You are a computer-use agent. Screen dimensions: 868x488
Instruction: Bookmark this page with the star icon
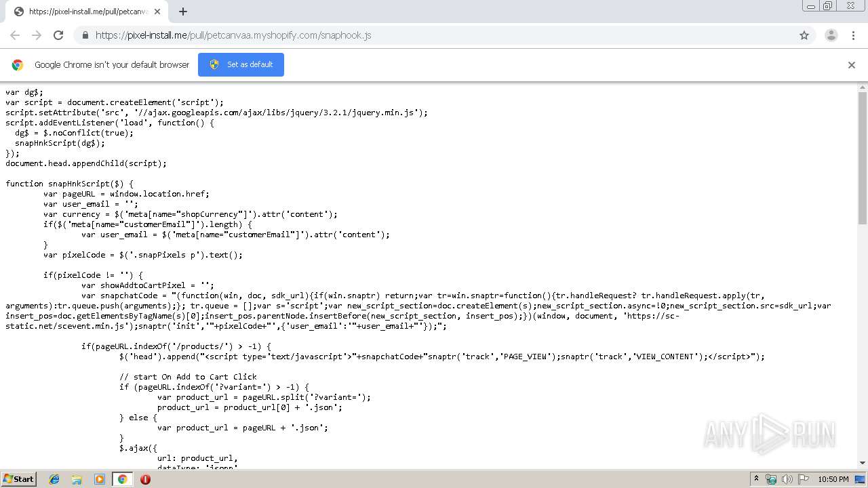pos(804,35)
